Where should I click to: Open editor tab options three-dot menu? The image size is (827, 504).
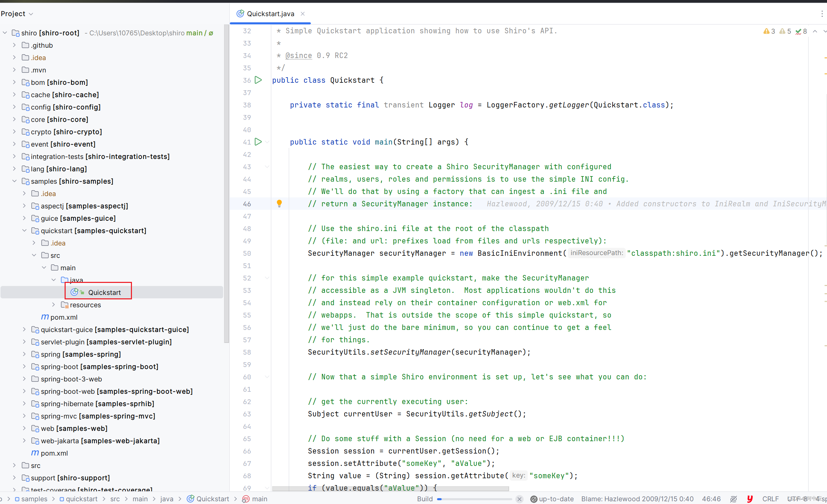pos(822,14)
